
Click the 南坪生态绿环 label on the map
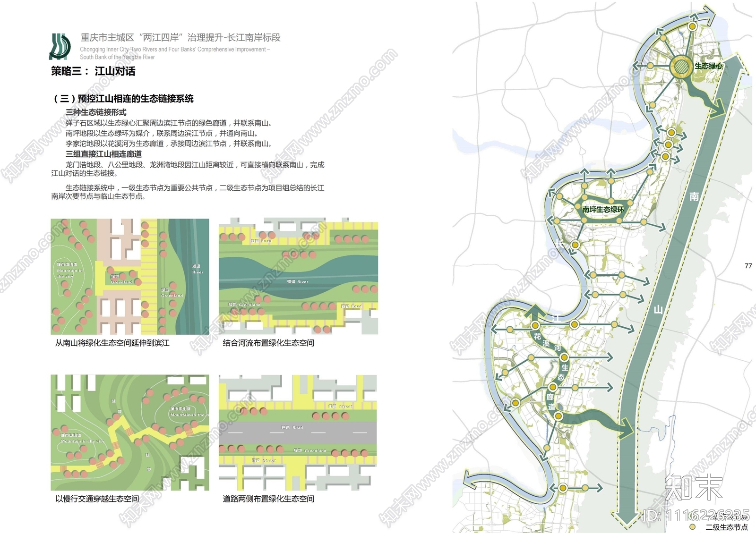coord(603,209)
